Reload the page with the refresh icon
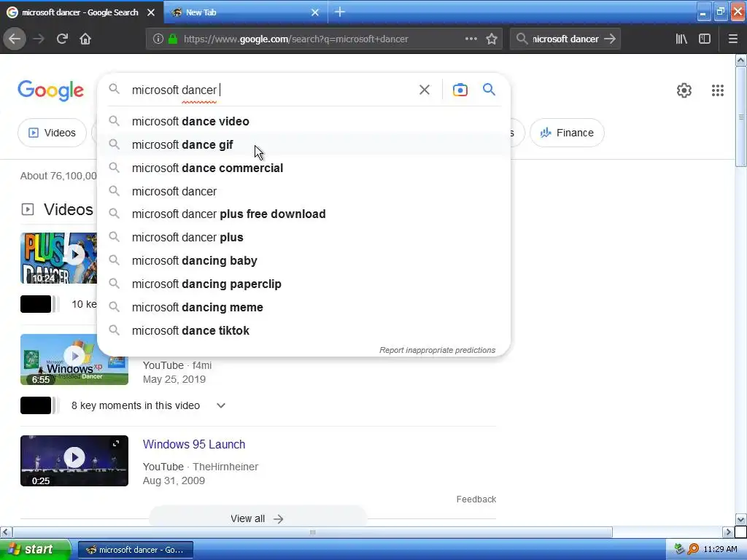Screen dimensions: 747x560 (x=62, y=39)
